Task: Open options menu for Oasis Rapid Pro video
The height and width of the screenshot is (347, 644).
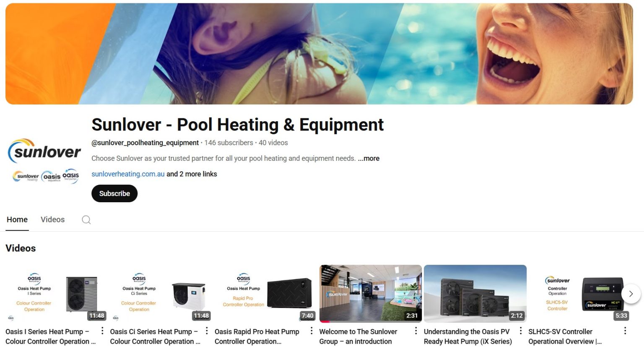Action: tap(312, 331)
